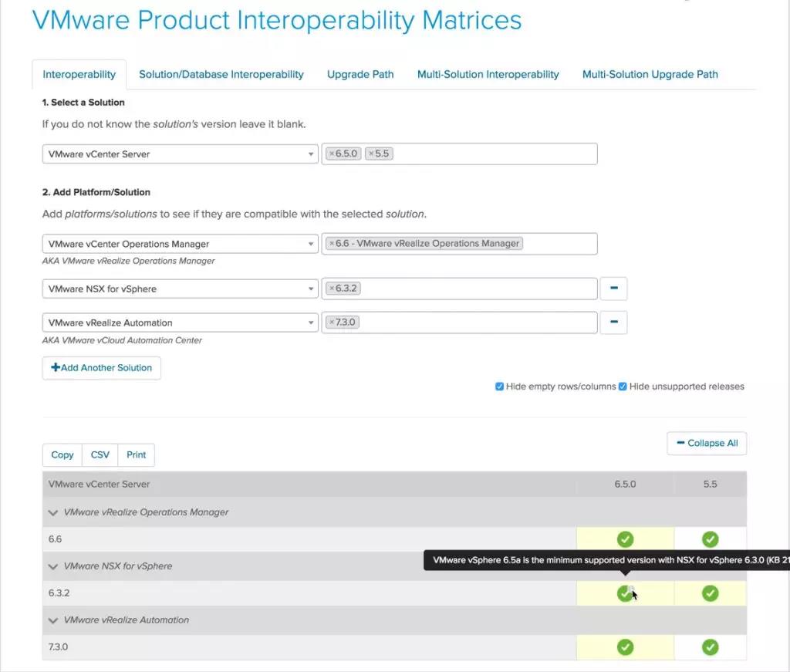Click the vRealize Automation version field
Screen dimensions: 790x672
(459, 322)
